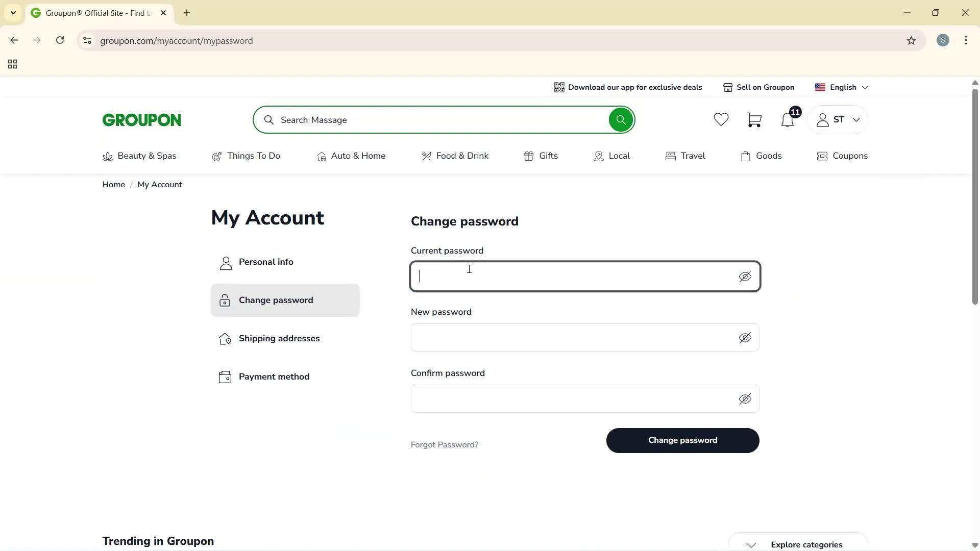Click the Payment method wallet icon

225,377
